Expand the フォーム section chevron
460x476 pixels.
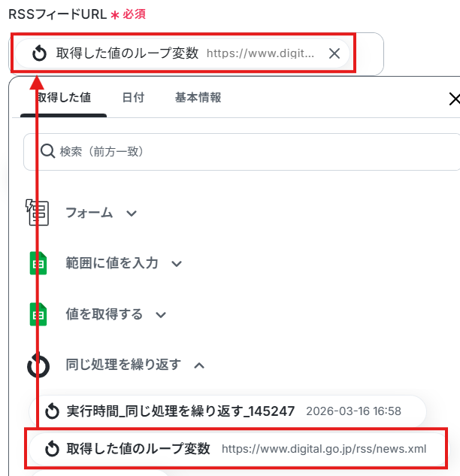coord(132,214)
